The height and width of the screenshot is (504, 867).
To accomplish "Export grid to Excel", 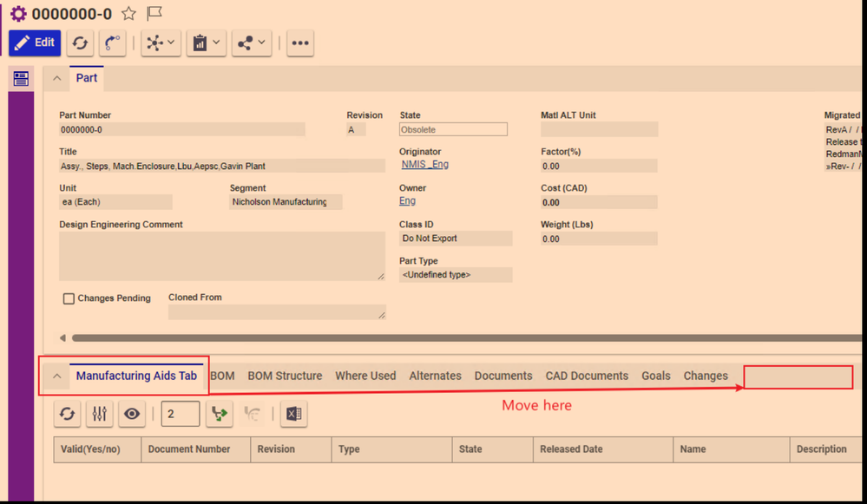I will coord(293,415).
